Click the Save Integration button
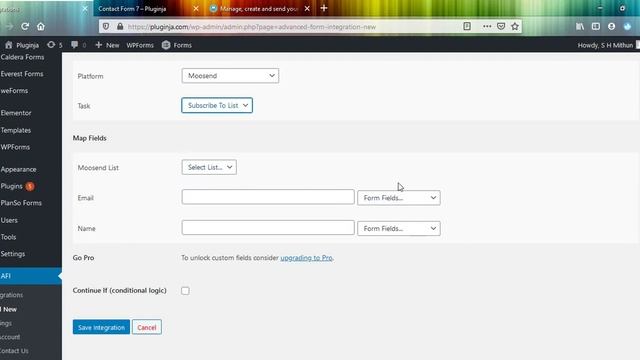Viewport: 640px width, 360px height. (101, 327)
